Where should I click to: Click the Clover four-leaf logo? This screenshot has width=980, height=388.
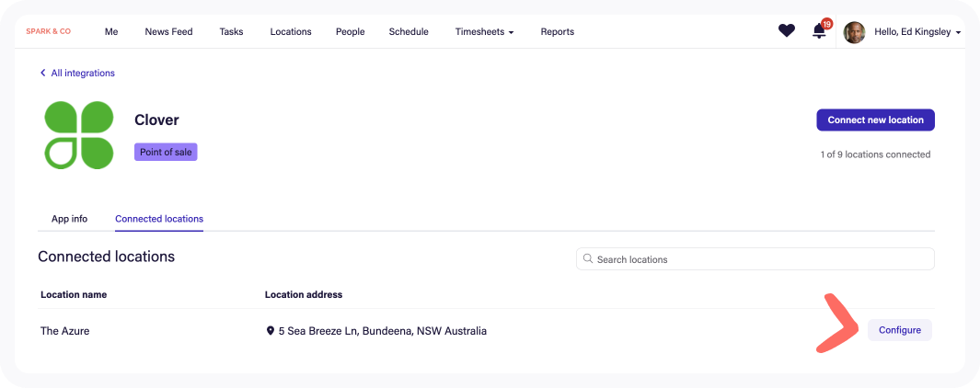pyautogui.click(x=79, y=135)
